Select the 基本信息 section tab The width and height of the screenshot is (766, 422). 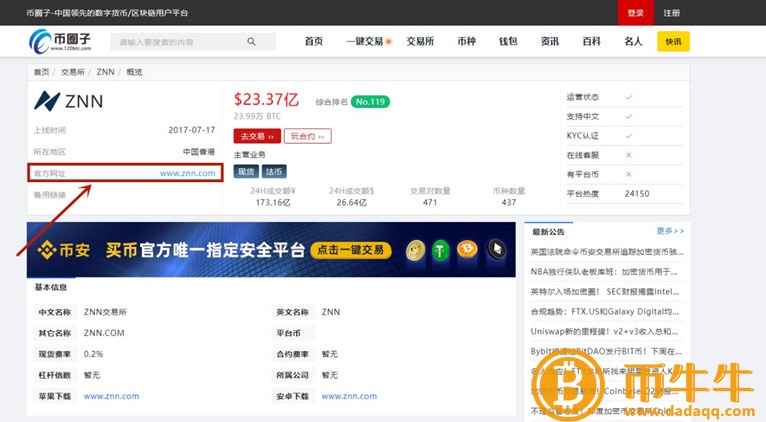point(50,287)
